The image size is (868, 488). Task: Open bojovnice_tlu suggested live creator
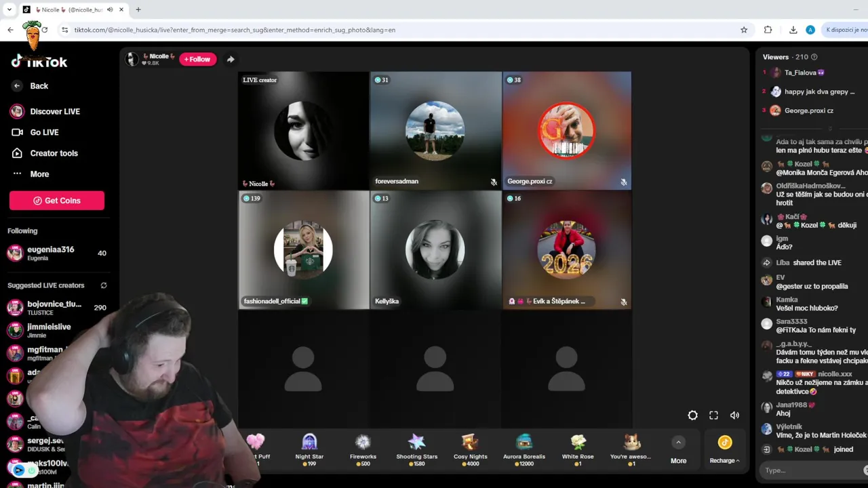[x=57, y=307]
